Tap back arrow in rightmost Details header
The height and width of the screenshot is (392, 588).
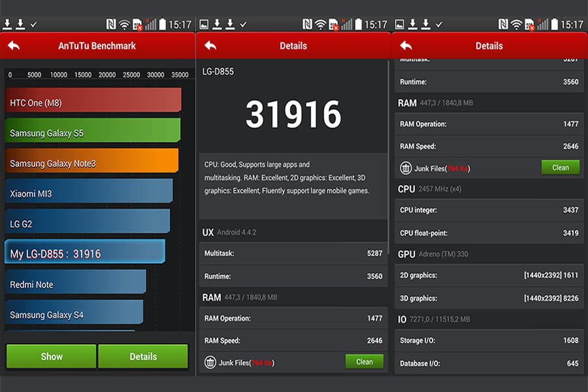(x=406, y=46)
